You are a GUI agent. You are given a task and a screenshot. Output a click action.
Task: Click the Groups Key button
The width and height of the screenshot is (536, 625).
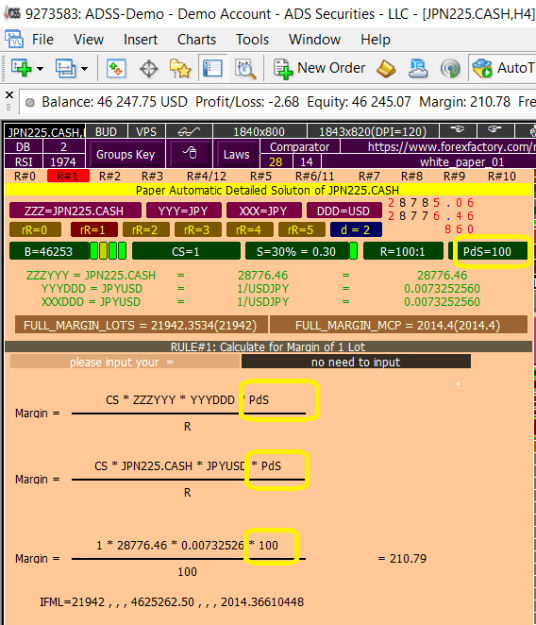[125, 154]
